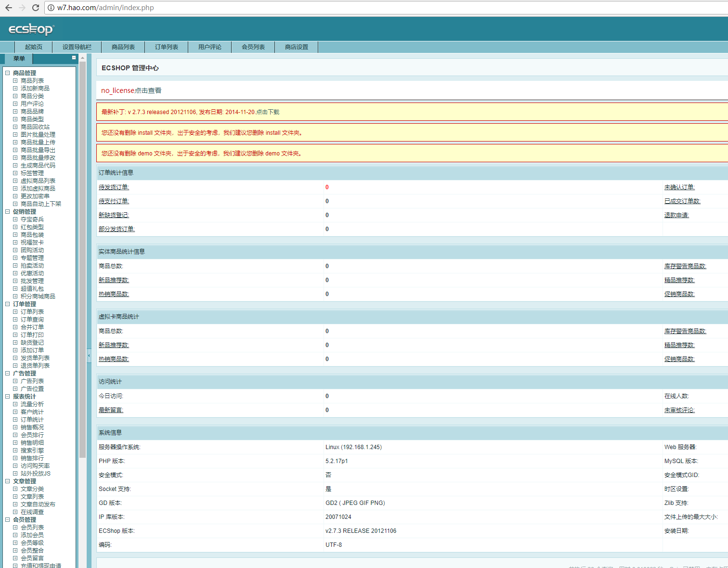Collapse the 报表统计 tree group

(x=8, y=397)
